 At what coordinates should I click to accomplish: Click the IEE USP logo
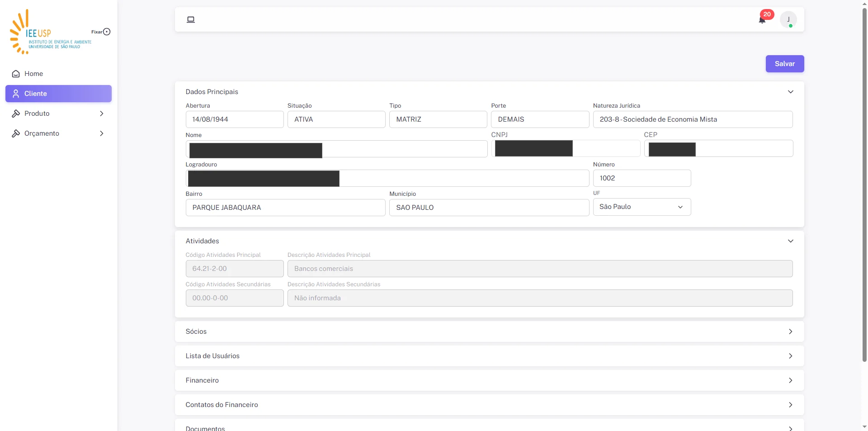(x=51, y=32)
